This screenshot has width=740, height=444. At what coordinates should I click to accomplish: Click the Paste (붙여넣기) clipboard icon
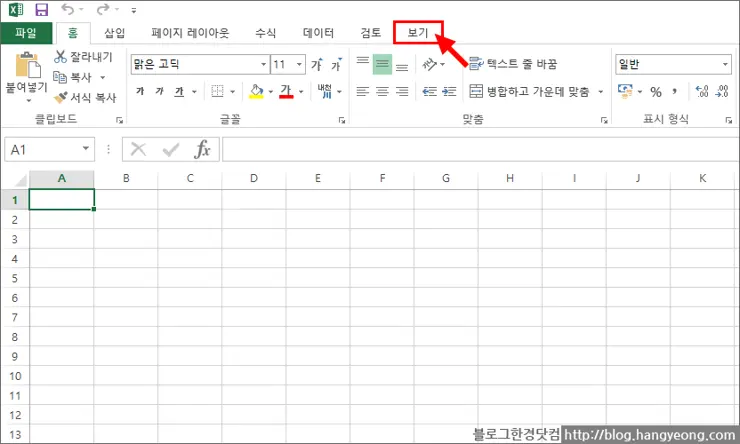tap(26, 68)
